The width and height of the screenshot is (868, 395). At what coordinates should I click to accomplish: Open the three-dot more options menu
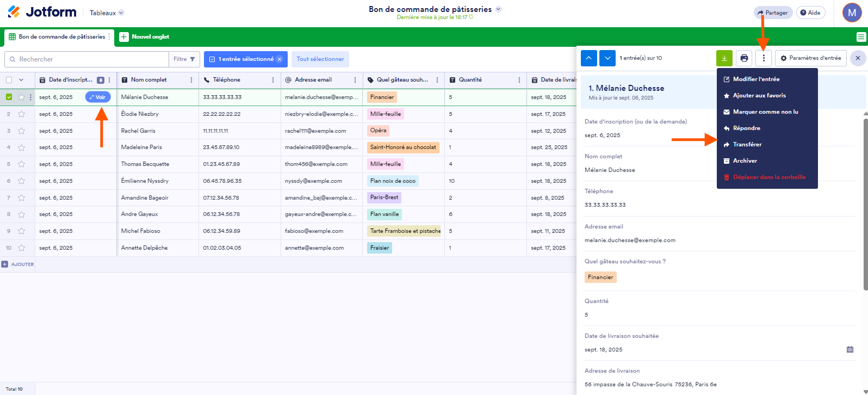764,58
